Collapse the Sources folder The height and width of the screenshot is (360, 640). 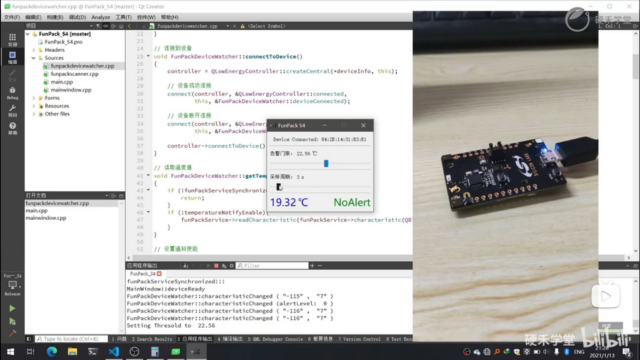point(33,58)
